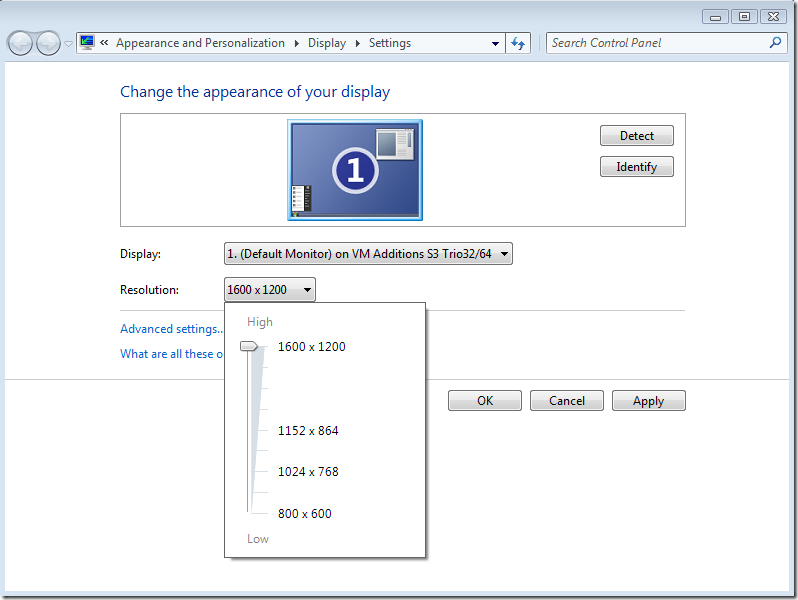Screen dimensions: 798x600
Task: Select 1024 x 768 resolution
Action: pyautogui.click(x=308, y=472)
